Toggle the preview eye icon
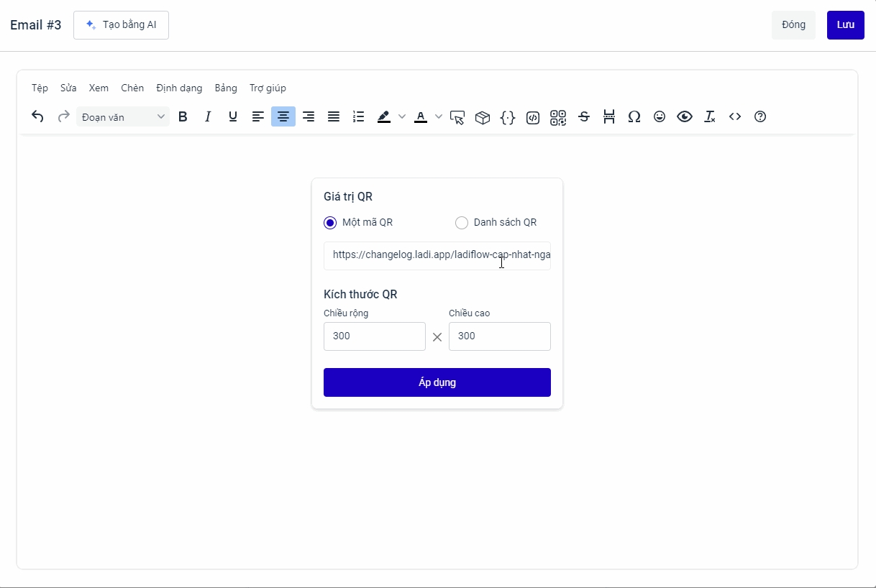 pyautogui.click(x=685, y=116)
